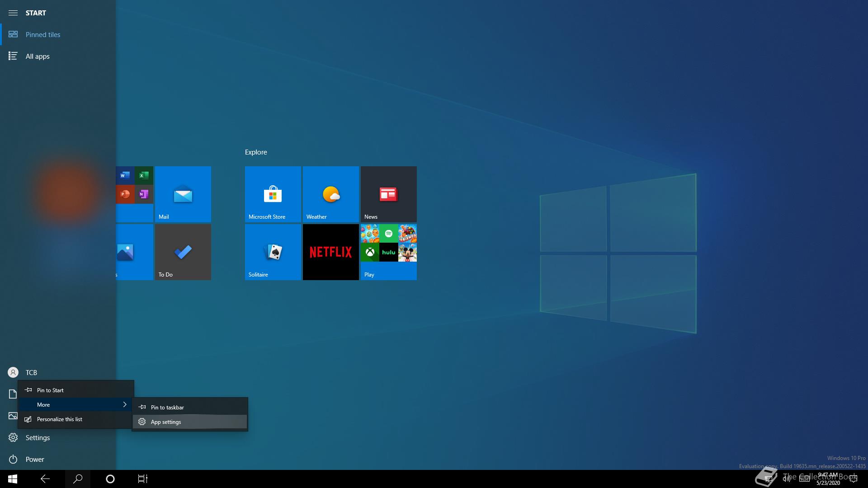Open the Netflix tile
Viewport: 868px width, 488px height.
331,252
